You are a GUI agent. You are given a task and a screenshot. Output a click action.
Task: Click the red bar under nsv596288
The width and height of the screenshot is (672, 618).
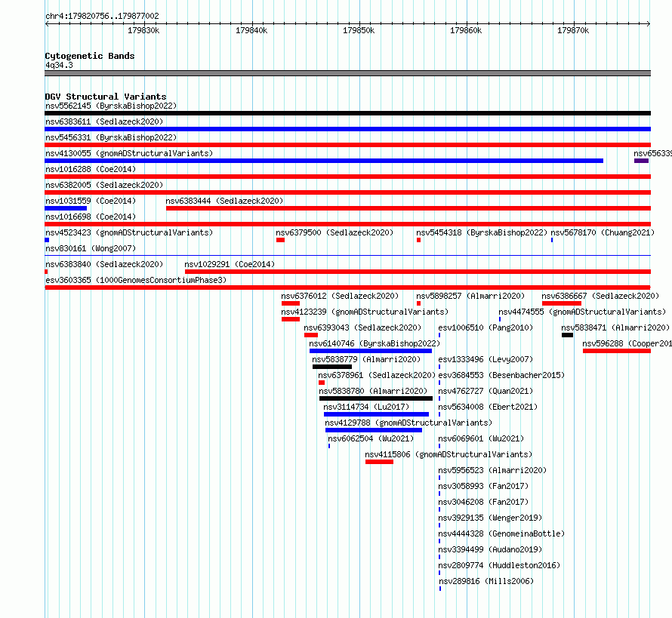tap(617, 351)
